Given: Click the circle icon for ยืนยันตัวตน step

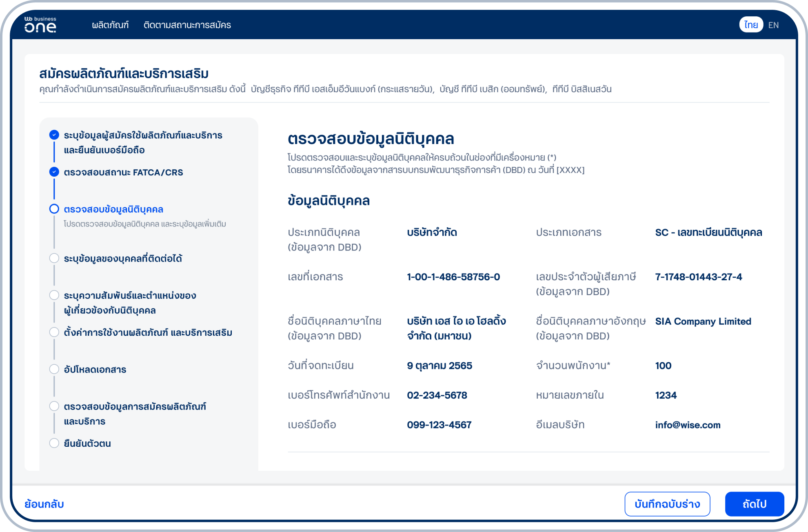Looking at the screenshot, I should [x=54, y=443].
